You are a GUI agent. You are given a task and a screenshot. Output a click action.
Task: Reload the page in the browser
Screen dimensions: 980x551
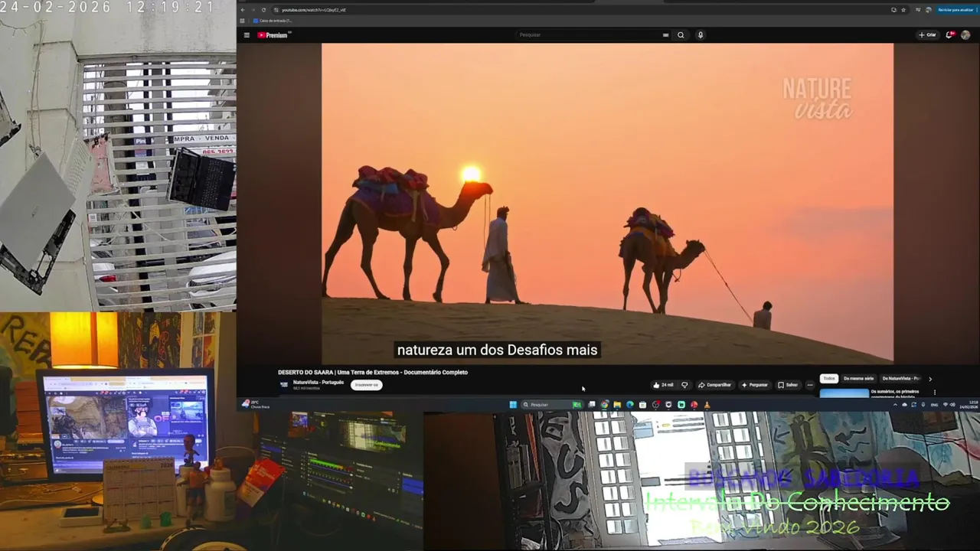click(263, 10)
